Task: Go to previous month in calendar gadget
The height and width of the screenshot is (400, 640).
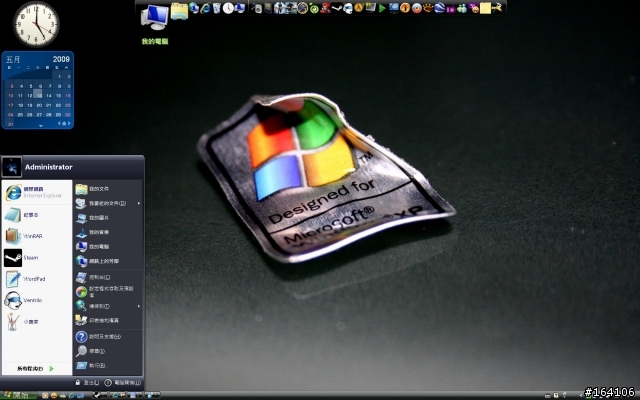Action: point(59,123)
